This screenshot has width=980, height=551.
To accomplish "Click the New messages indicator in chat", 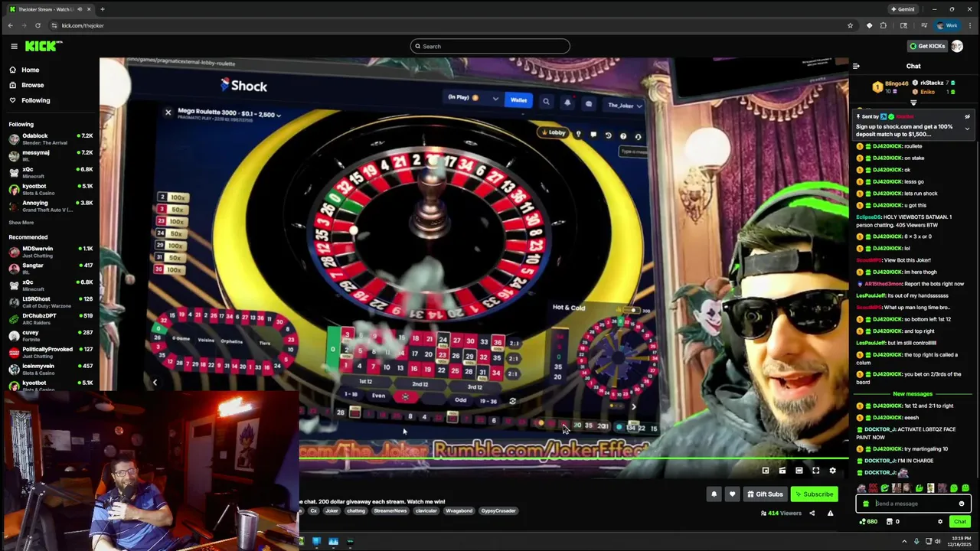I will click(913, 394).
